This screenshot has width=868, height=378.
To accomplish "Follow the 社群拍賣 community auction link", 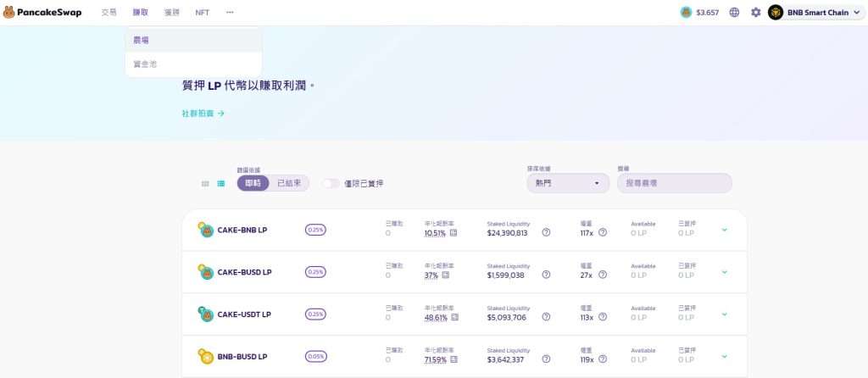I will 203,113.
